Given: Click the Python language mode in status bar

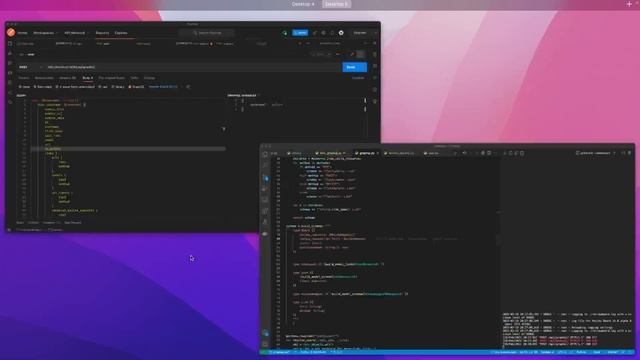Looking at the screenshot, I should pos(581,352).
